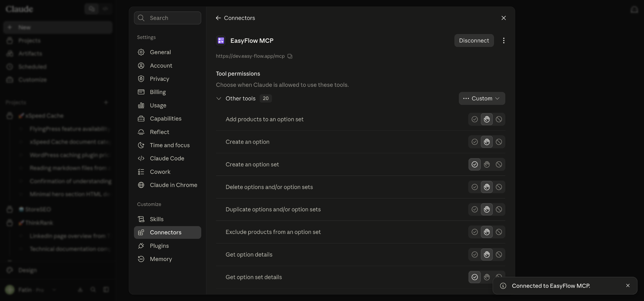644x301 pixels.
Task: Copy the EasyFlow MCP URL
Action: click(290, 56)
